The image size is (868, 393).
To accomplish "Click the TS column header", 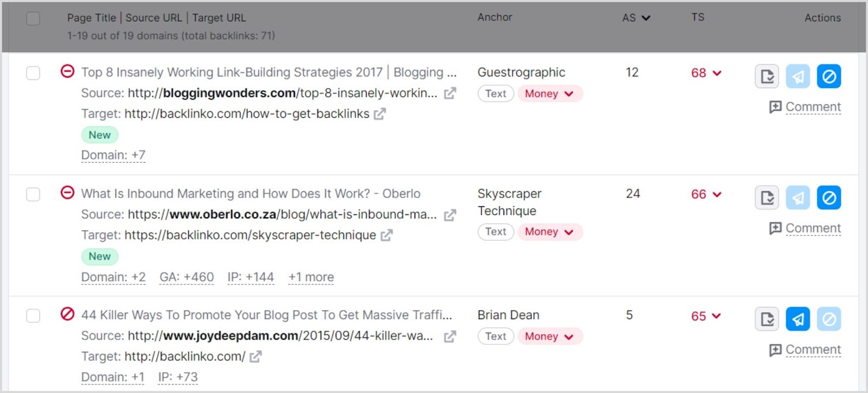I will pyautogui.click(x=698, y=17).
